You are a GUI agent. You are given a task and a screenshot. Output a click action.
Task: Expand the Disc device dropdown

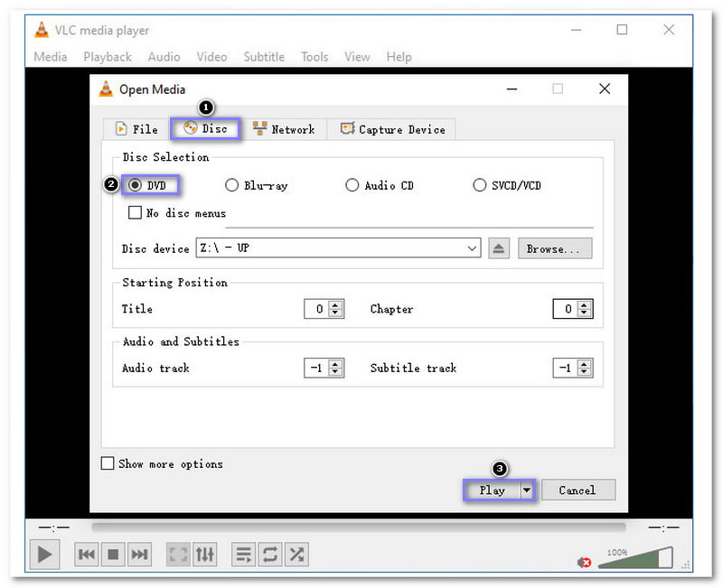click(x=472, y=248)
